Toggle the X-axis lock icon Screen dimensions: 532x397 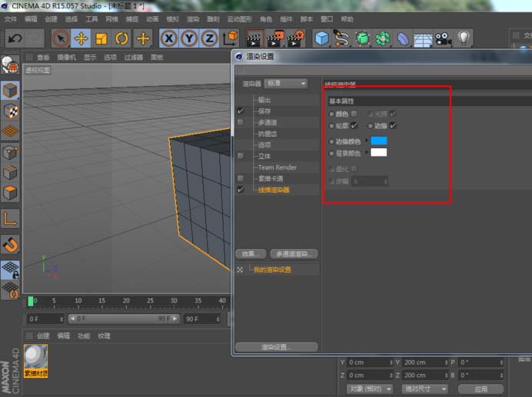169,38
